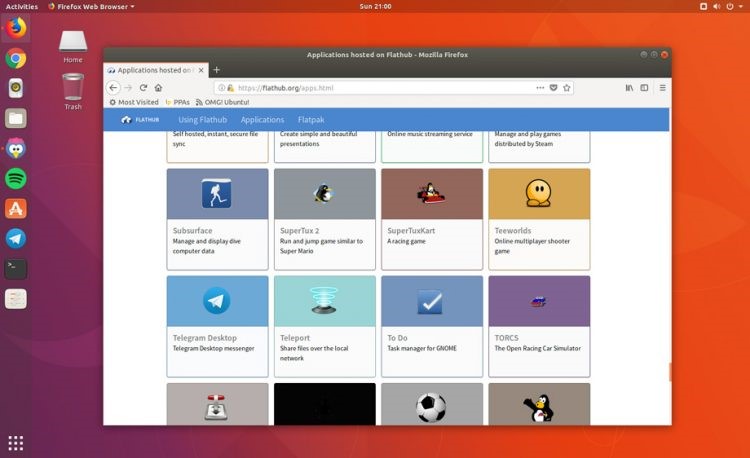
Task: Open the Firefox hamburger menu
Action: (662, 88)
